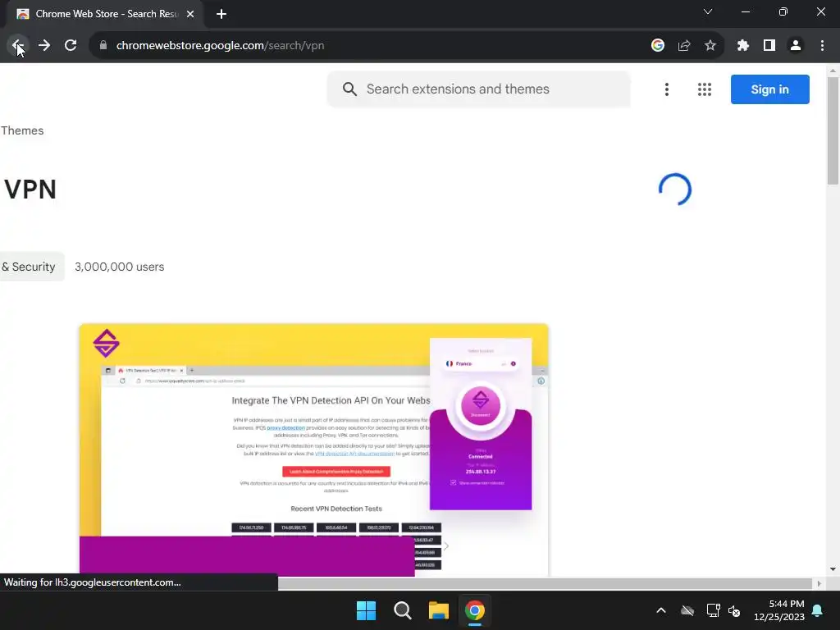
Task: Go back using the browser back arrow
Action: 17,46
